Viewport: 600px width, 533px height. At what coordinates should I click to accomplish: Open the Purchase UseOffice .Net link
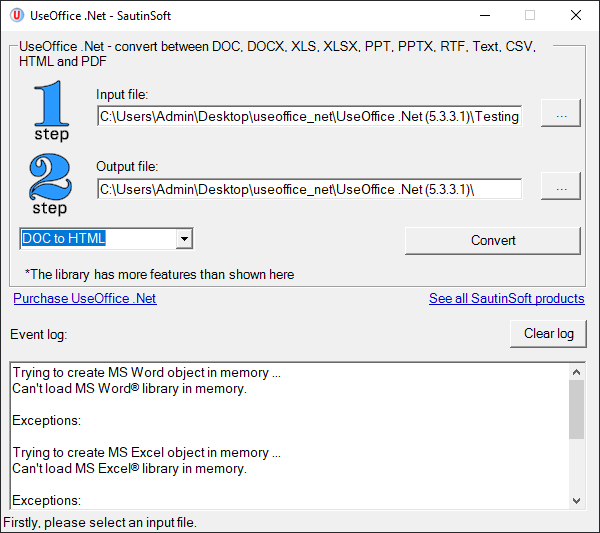point(85,298)
